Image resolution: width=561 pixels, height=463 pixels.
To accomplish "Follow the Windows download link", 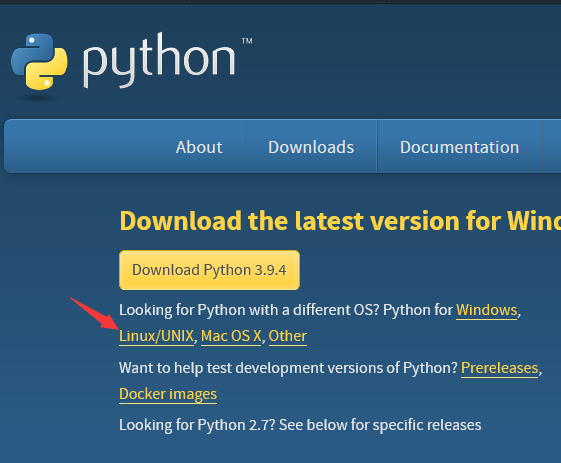I will point(487,310).
